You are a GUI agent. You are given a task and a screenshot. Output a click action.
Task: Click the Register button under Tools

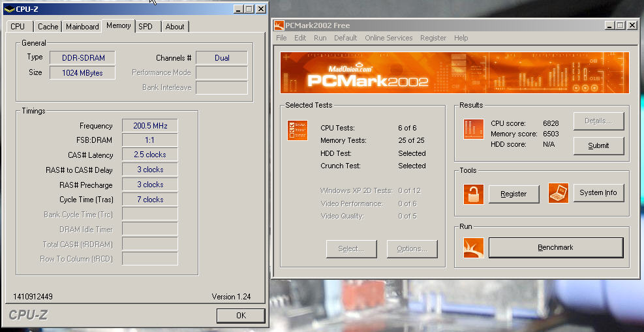pos(514,194)
